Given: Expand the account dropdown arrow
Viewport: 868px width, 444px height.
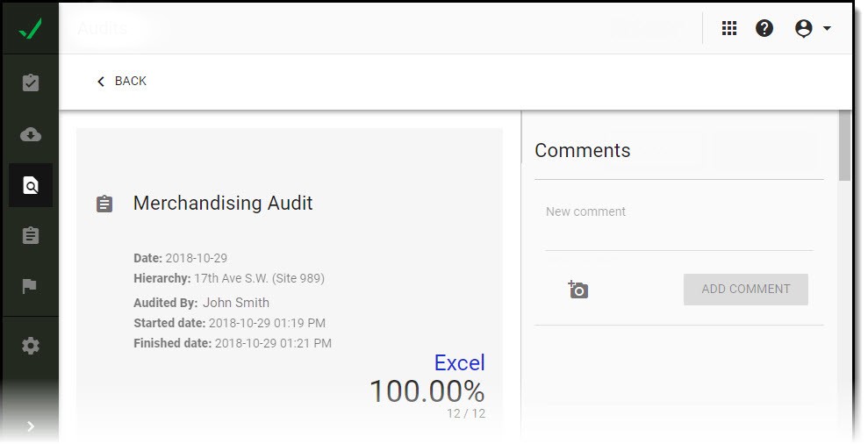Looking at the screenshot, I should [827, 29].
